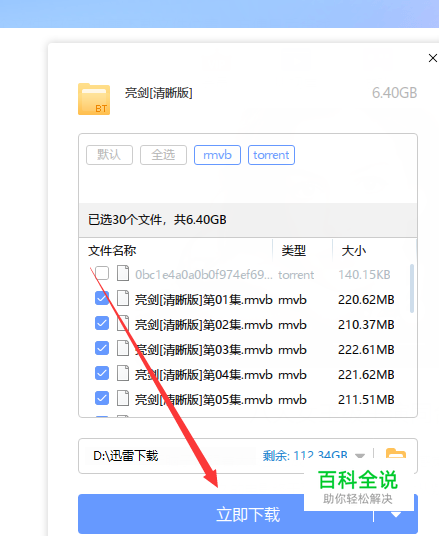Select the 亮剑[清晰版]第05集.rmvb file name

[203, 400]
